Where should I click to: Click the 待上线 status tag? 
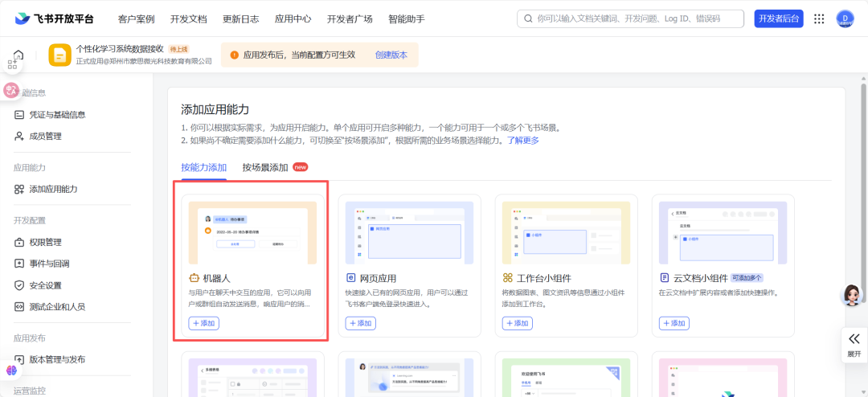[178, 49]
